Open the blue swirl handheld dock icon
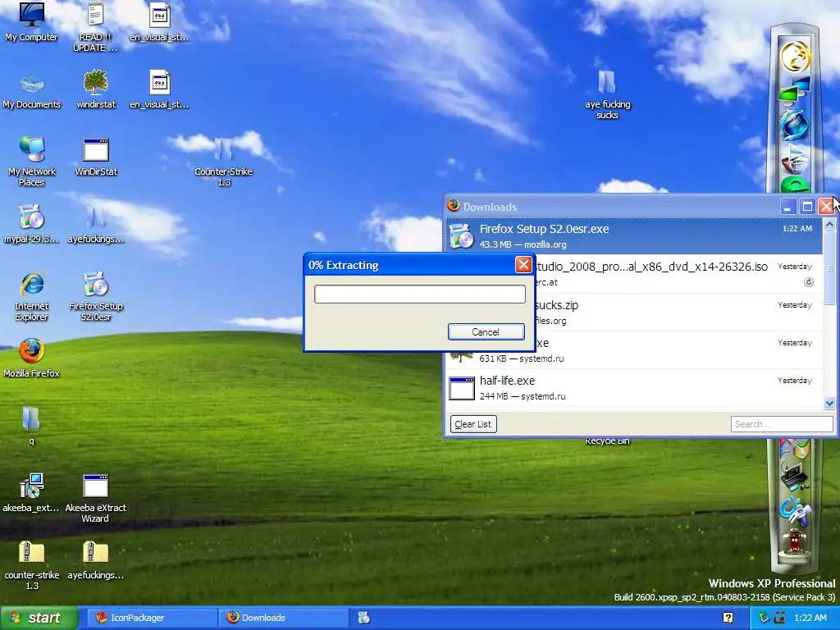This screenshot has height=630, width=840. (794, 512)
